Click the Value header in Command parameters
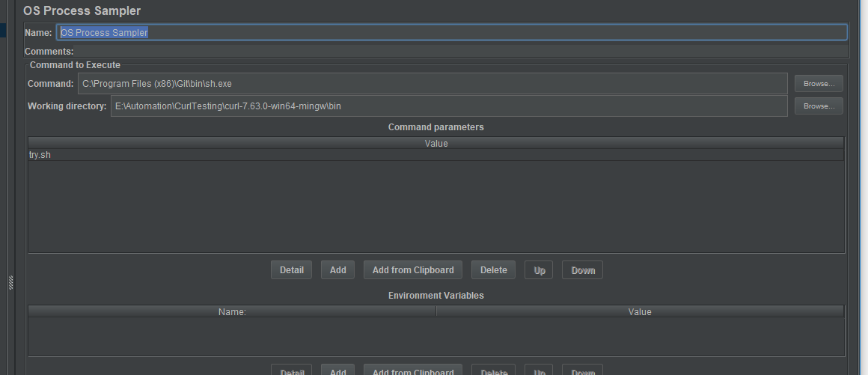Image resolution: width=868 pixels, height=375 pixels. 435,143
